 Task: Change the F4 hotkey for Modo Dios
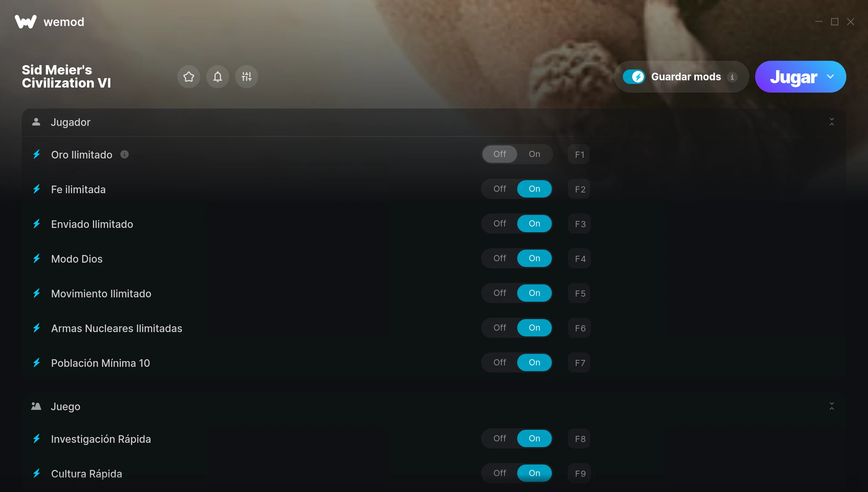(x=579, y=259)
